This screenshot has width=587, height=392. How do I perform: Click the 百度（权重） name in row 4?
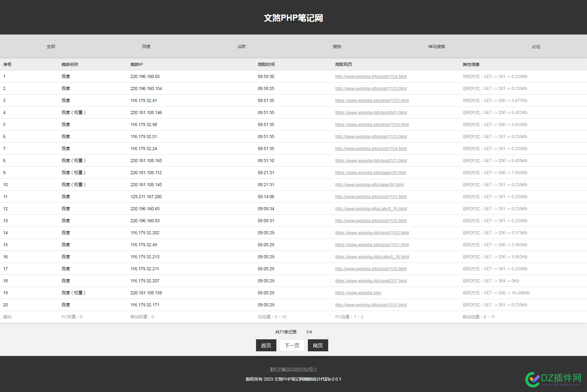(x=74, y=112)
